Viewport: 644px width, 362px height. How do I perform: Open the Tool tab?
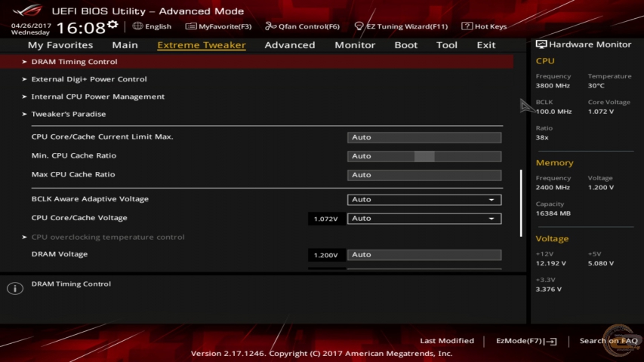(x=446, y=44)
